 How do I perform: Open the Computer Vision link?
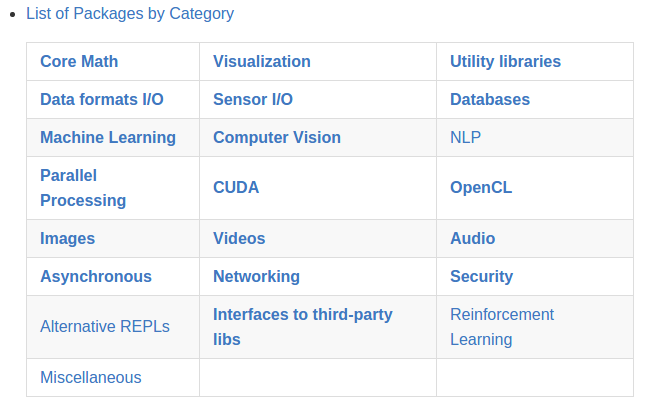pyautogui.click(x=277, y=137)
